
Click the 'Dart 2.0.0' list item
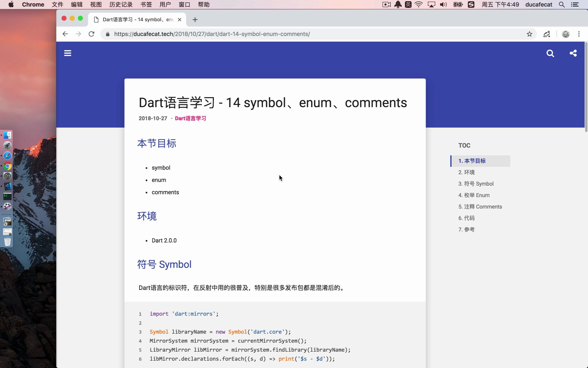[164, 240]
